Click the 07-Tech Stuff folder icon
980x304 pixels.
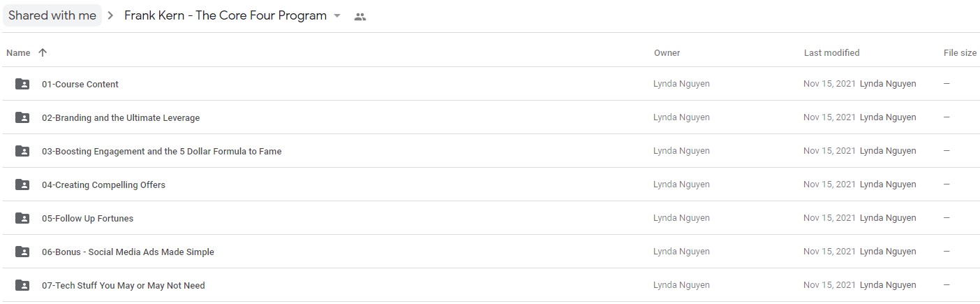22,285
